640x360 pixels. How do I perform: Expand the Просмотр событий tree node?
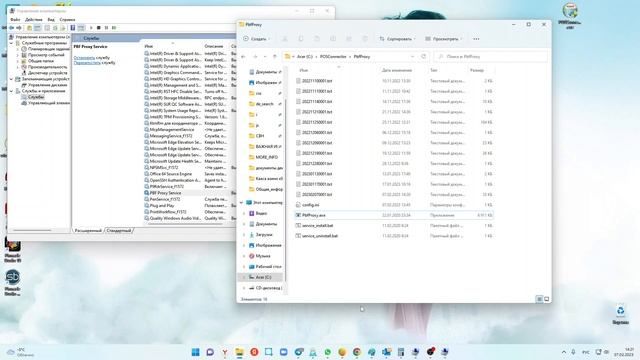pyautogui.click(x=18, y=55)
